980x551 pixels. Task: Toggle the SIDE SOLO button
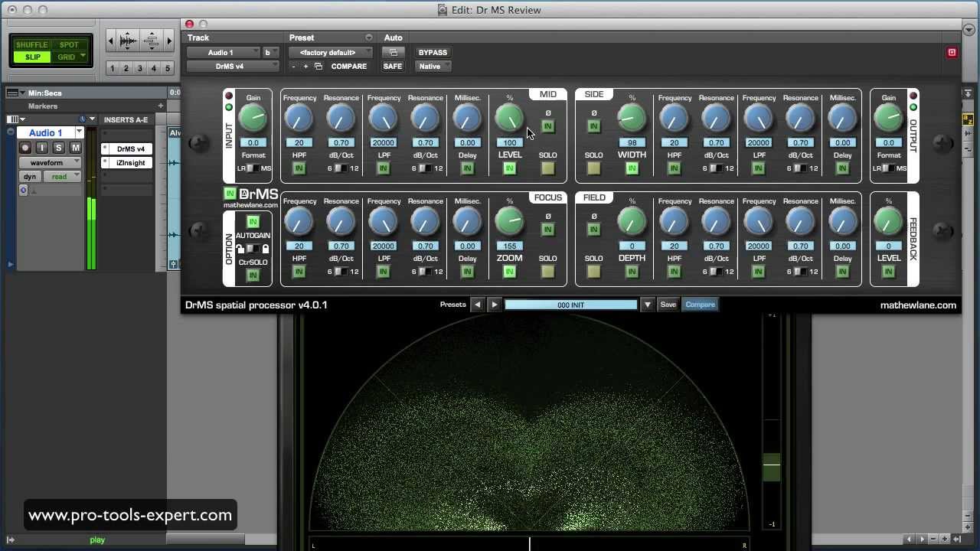[593, 168]
